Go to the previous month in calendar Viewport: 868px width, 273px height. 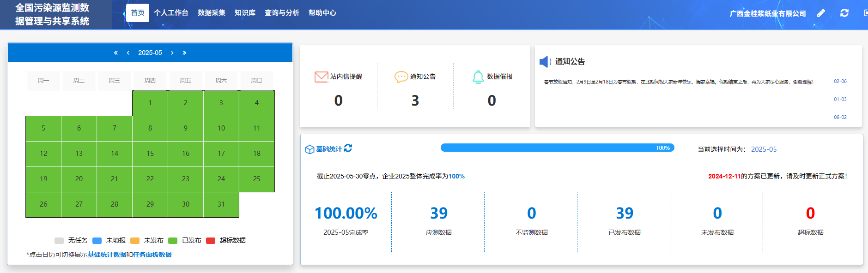[128, 53]
